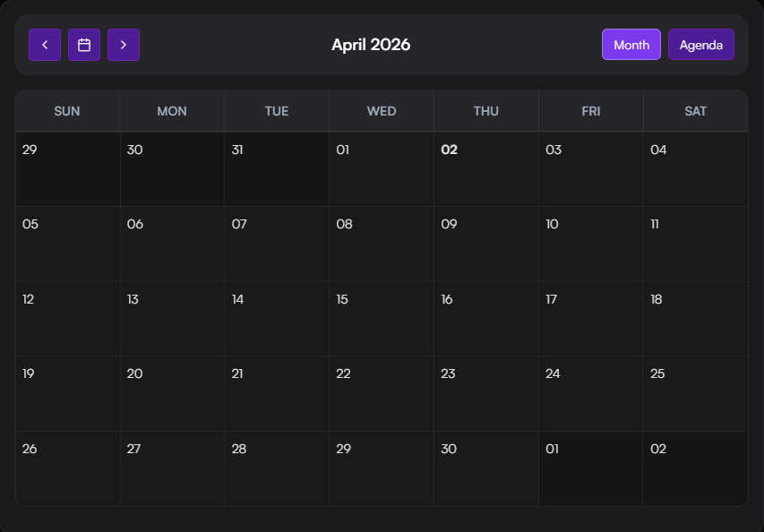The height and width of the screenshot is (532, 764).
Task: Select April 15 on the calendar
Action: coord(381,318)
